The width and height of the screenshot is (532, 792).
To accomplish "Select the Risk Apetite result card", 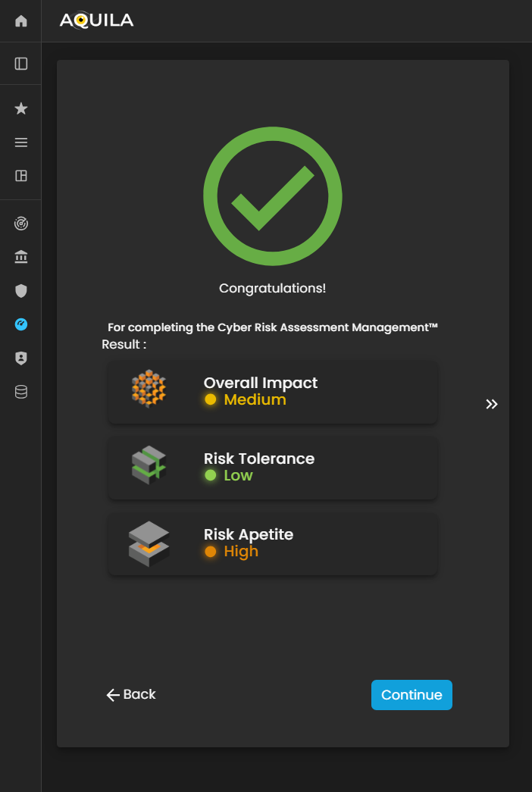I will pyautogui.click(x=273, y=543).
